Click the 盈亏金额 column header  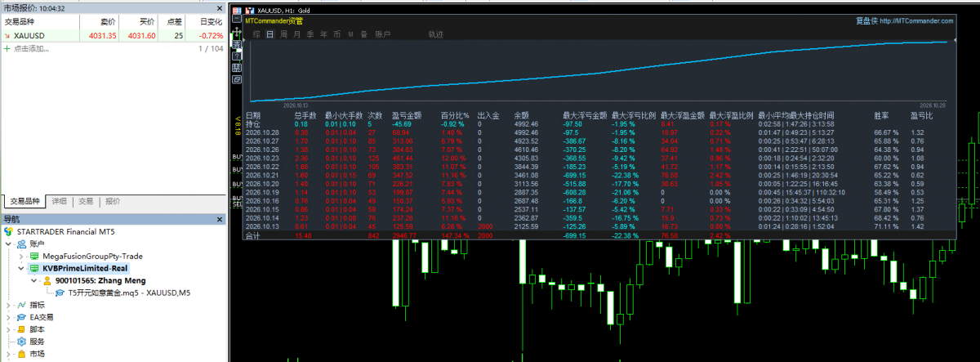click(x=407, y=116)
